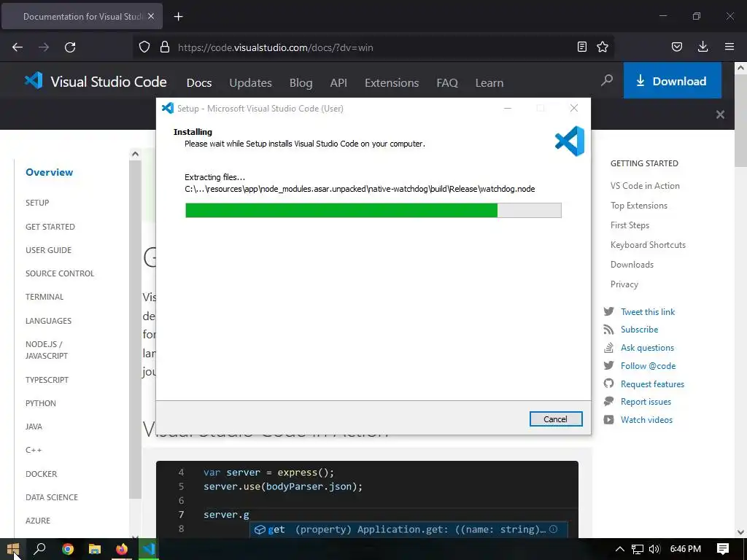This screenshot has width=747, height=560.
Task: Open Windows taskbar search
Action: click(40, 549)
